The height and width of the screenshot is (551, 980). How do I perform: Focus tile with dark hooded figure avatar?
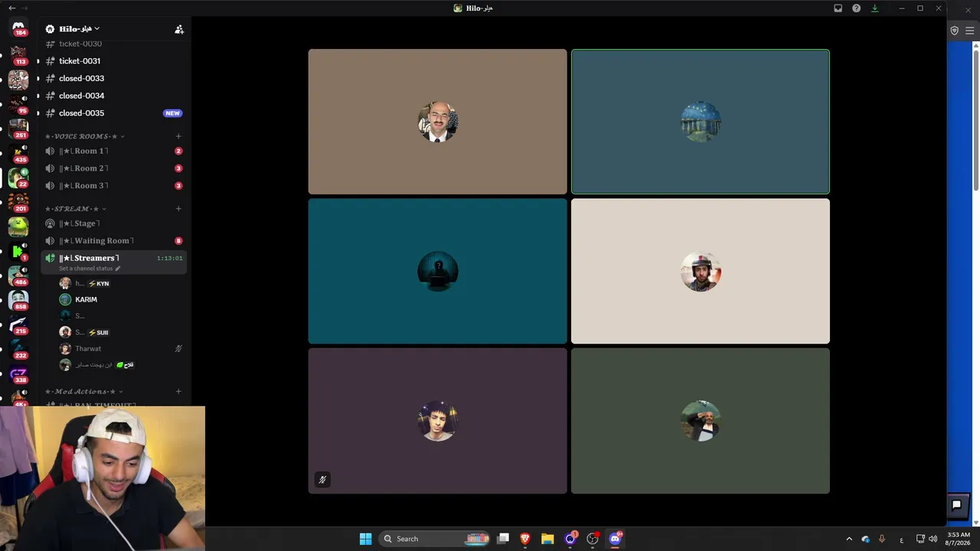437,271
